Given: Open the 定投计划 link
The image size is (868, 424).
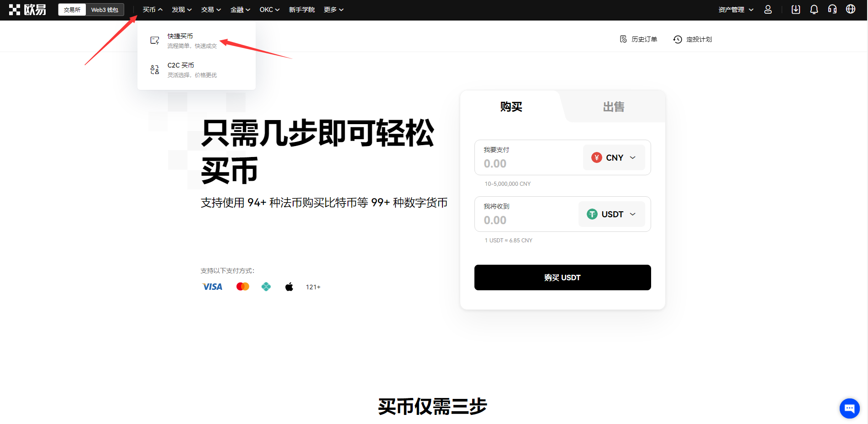Looking at the screenshot, I should coord(693,39).
